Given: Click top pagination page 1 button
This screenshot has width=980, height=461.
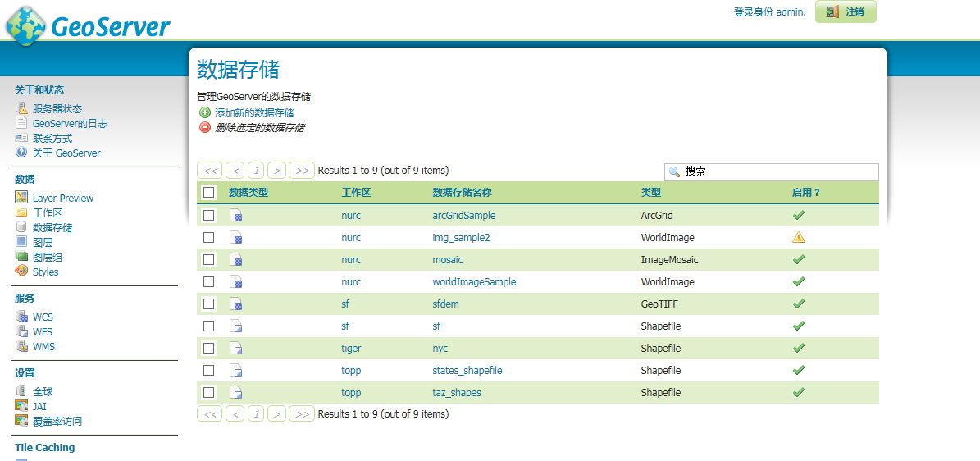Looking at the screenshot, I should 256,170.
